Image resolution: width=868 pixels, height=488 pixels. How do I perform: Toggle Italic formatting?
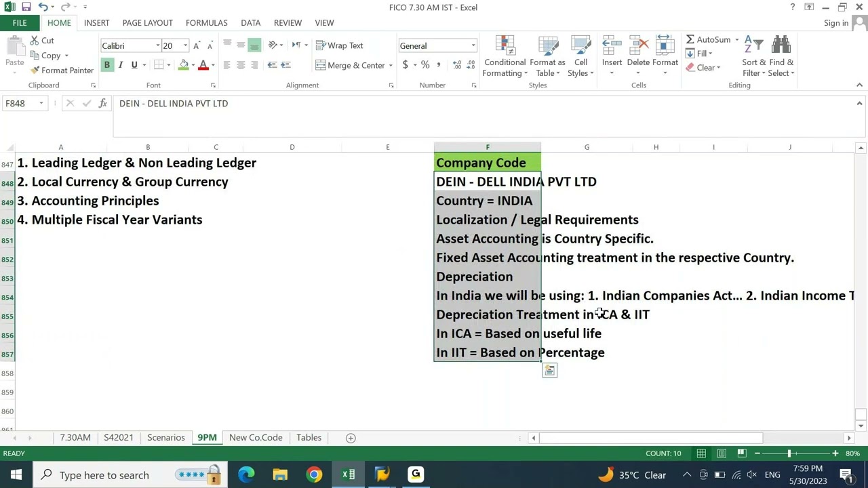(120, 65)
